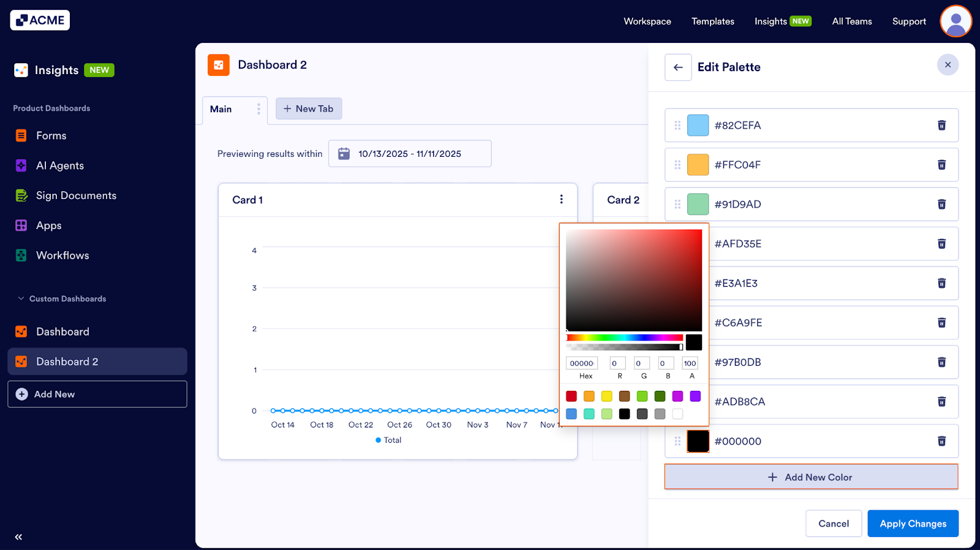
Task: Open the date range 10/13/2025 - 11/11/2025 picker
Action: click(x=410, y=154)
